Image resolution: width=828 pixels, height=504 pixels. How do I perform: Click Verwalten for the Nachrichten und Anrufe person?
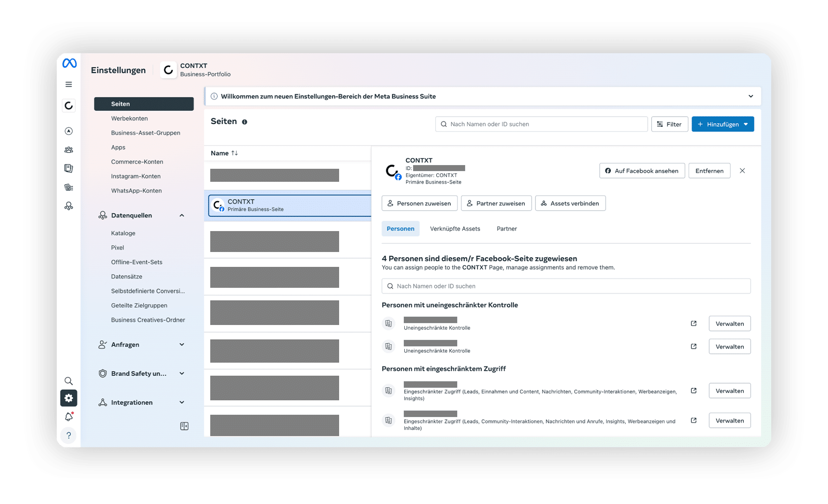tap(729, 420)
